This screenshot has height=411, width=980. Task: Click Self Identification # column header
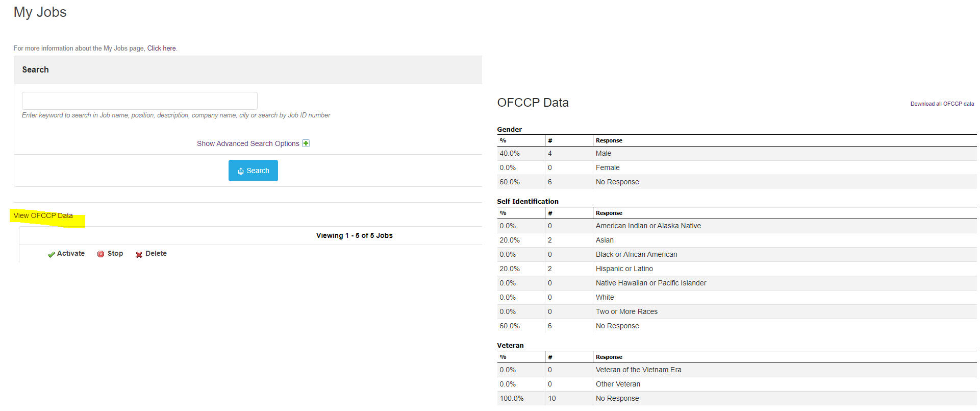550,213
